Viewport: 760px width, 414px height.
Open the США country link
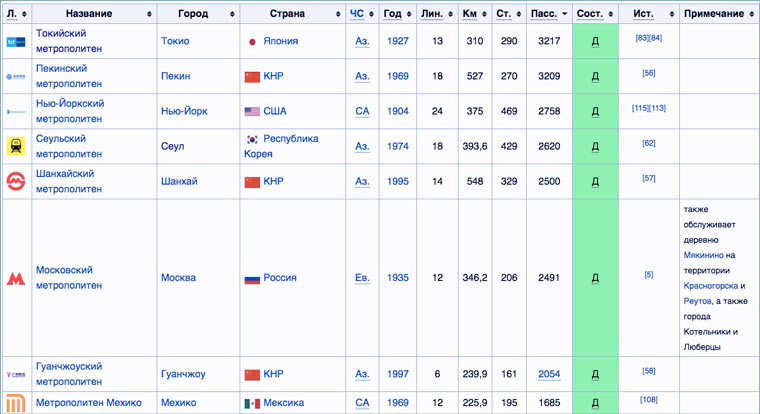click(x=275, y=111)
